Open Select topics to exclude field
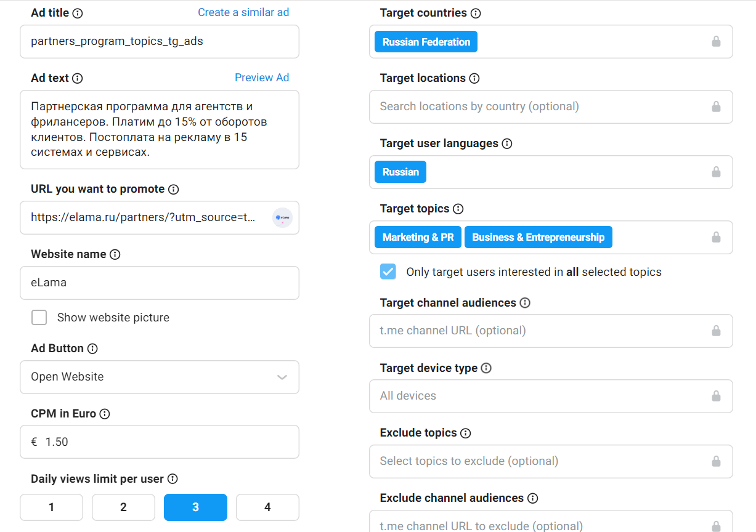This screenshot has width=756, height=532. click(542, 461)
